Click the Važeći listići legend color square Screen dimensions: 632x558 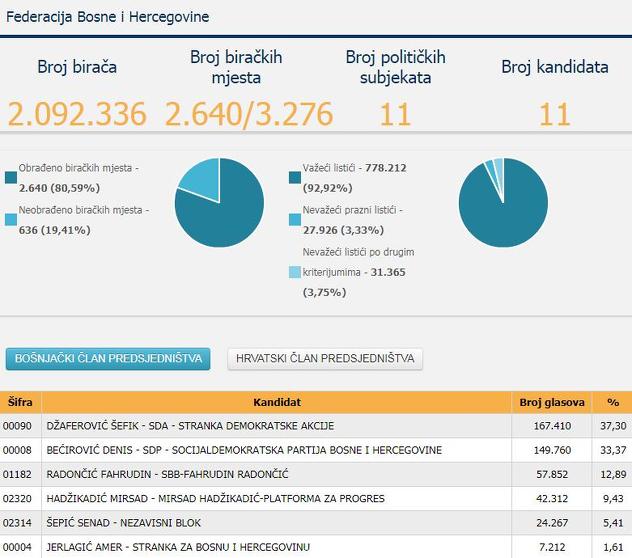[x=294, y=177]
